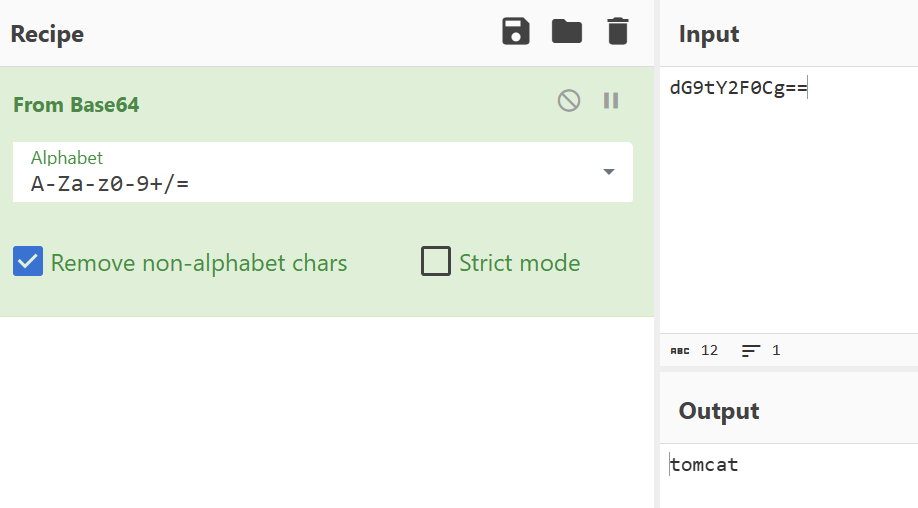The width and height of the screenshot is (918, 508).
Task: Enable the Strict mode checkbox
Action: (436, 261)
